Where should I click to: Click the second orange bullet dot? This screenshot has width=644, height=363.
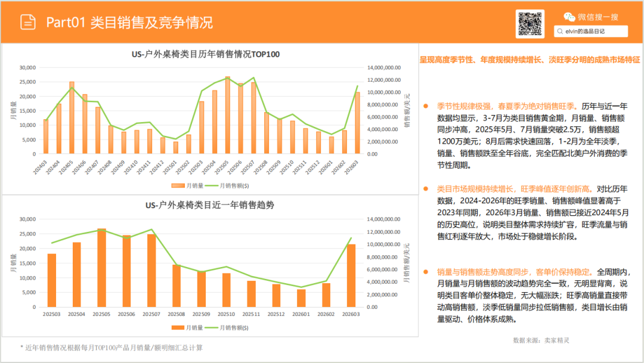tap(426, 189)
